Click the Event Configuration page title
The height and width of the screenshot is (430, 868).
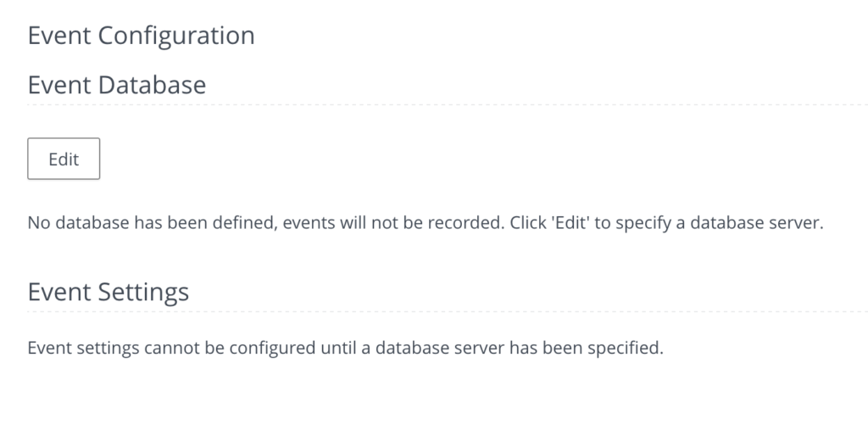(141, 36)
